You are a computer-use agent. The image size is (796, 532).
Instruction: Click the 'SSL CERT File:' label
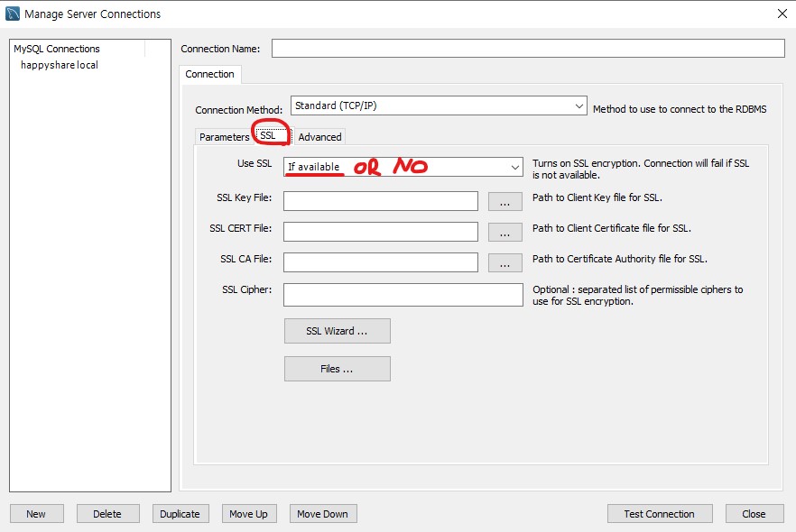241,228
